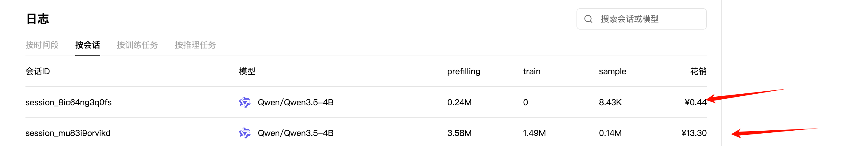Screen dimensions: 868x146
Task: Open session_8ic64ng3q0fs entry
Action: [68, 102]
